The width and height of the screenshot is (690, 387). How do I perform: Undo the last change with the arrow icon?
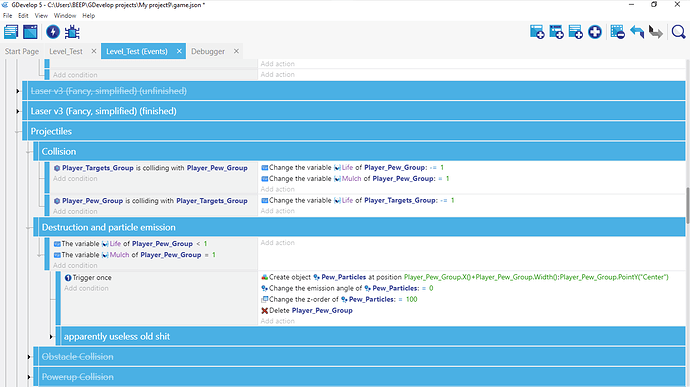(637, 32)
